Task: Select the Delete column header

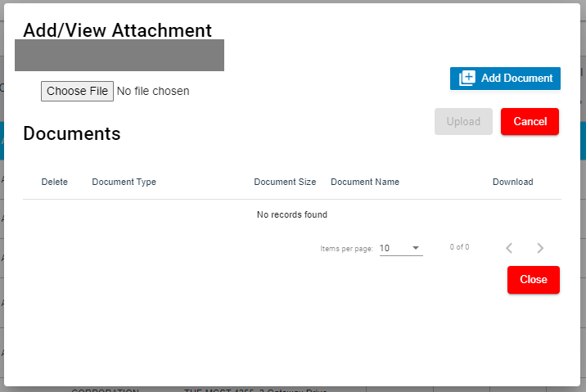Action: [x=55, y=182]
